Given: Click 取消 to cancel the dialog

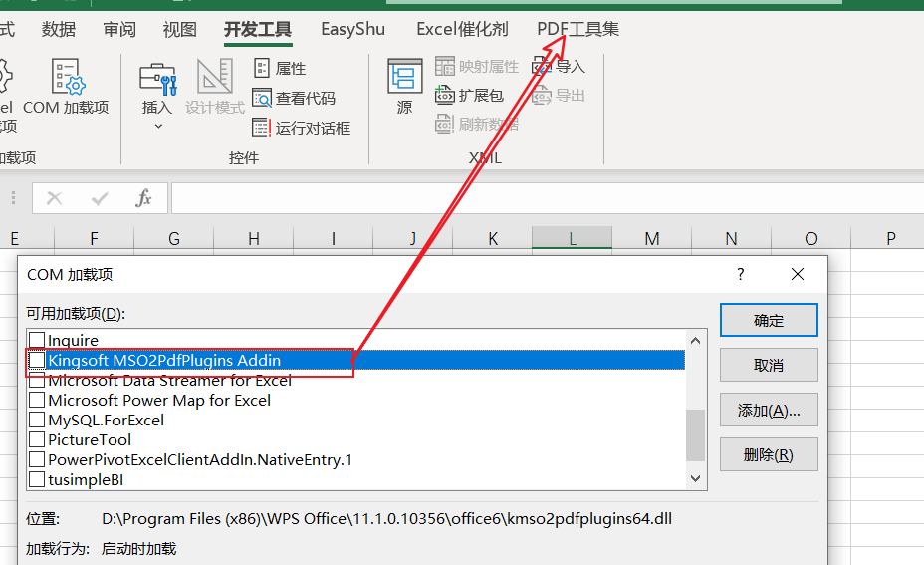Looking at the screenshot, I should pos(769,365).
